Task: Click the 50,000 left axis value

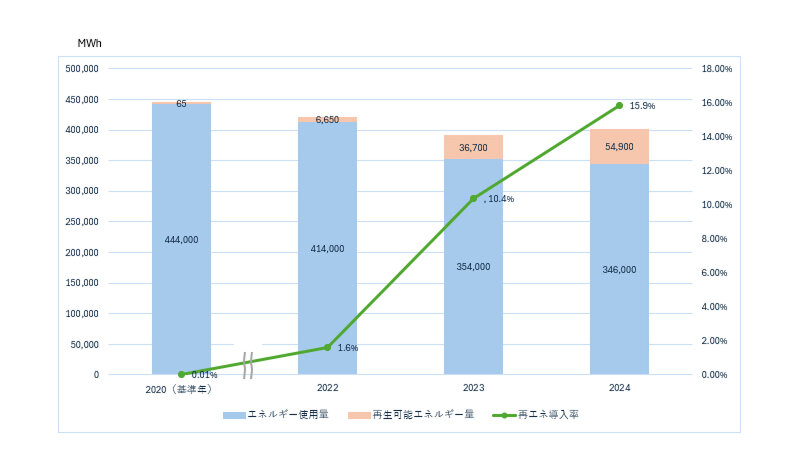Action: [x=84, y=345]
